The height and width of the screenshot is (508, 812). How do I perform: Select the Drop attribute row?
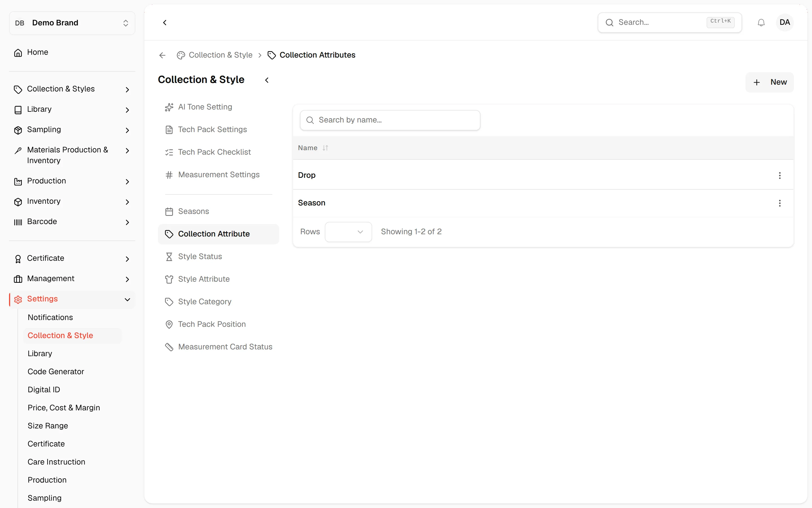543,175
